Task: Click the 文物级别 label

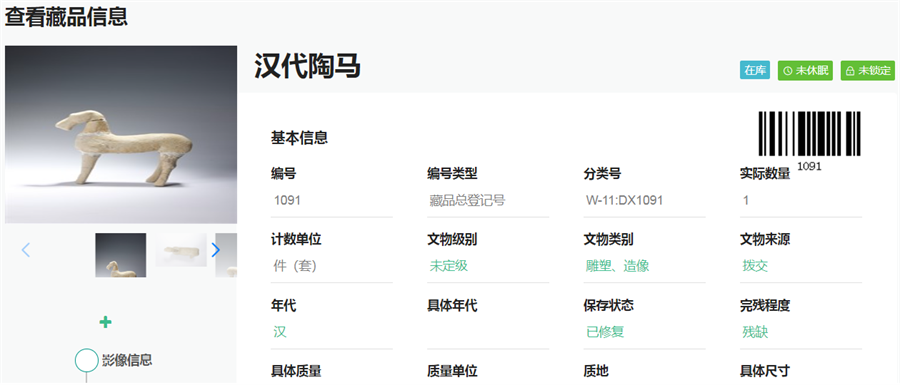Action: tap(452, 240)
